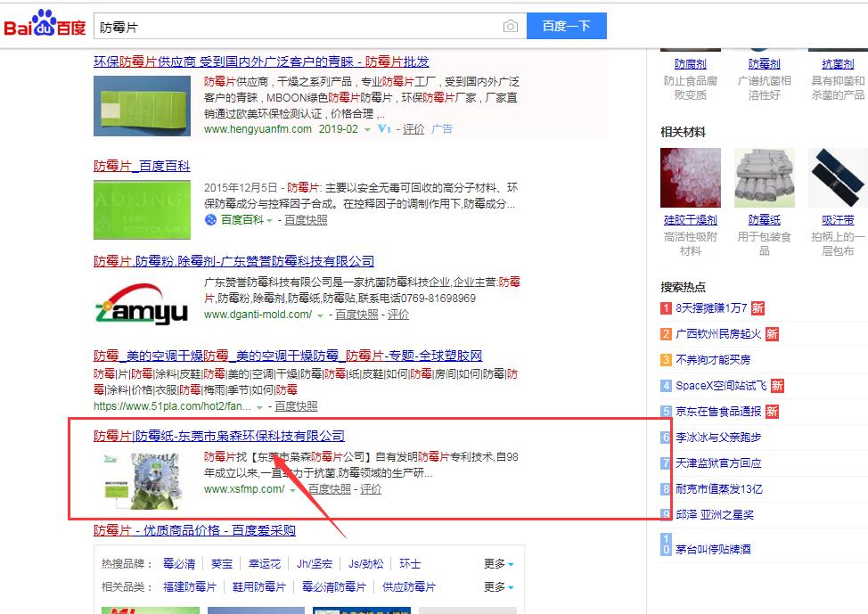Expand dropdown arrow beside 百度百科 source
This screenshot has width=868, height=614.
271,220
